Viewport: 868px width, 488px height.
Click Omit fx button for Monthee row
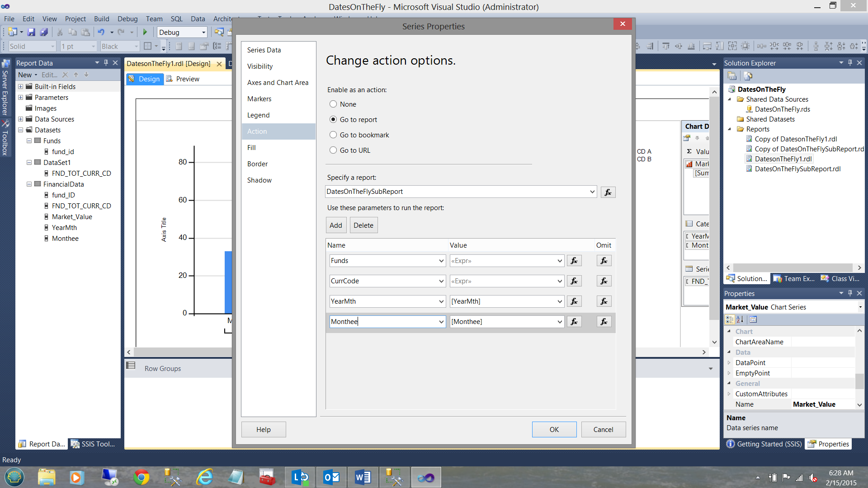(x=604, y=322)
